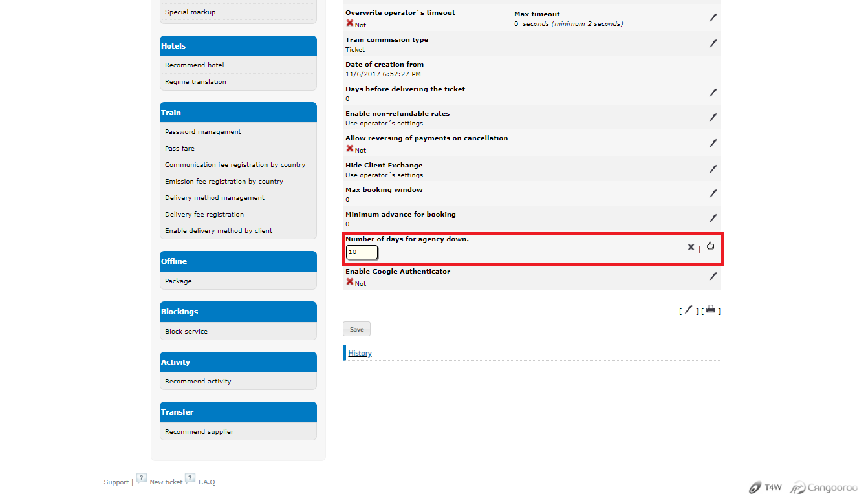868x496 pixels.
Task: Click 'Use operator´s settings' under Hide Client Exchange
Action: point(384,175)
